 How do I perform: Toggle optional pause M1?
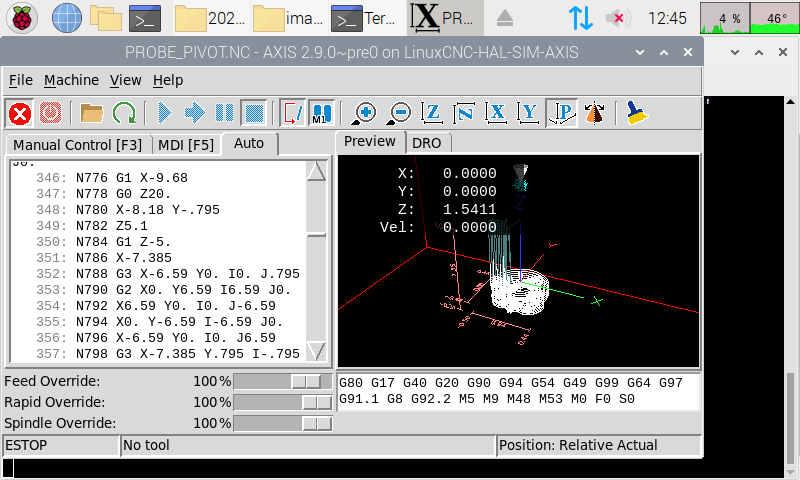[x=322, y=113]
